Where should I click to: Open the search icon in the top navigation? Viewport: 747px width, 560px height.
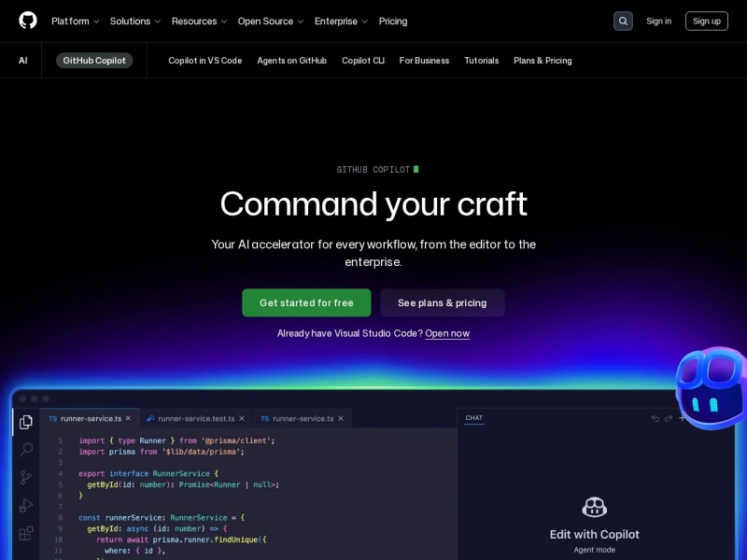tap(623, 21)
